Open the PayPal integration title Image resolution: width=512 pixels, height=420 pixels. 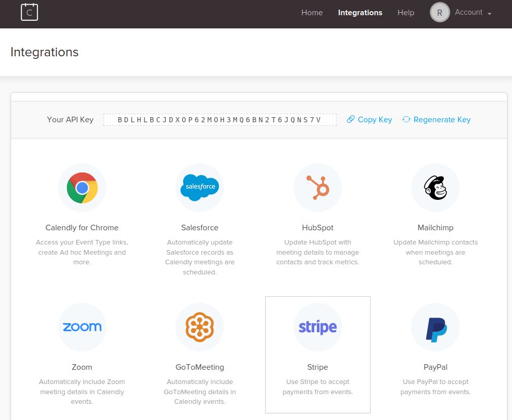[x=435, y=367]
